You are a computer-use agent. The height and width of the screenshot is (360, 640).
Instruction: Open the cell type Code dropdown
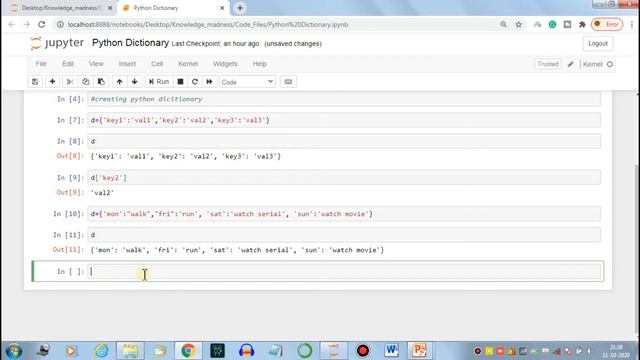click(247, 82)
